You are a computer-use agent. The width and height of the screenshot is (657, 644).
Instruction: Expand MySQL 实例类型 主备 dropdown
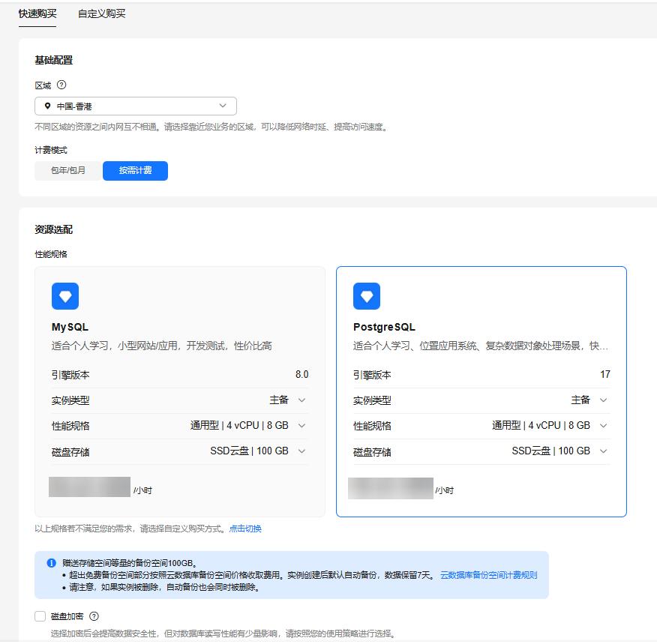tap(287, 400)
